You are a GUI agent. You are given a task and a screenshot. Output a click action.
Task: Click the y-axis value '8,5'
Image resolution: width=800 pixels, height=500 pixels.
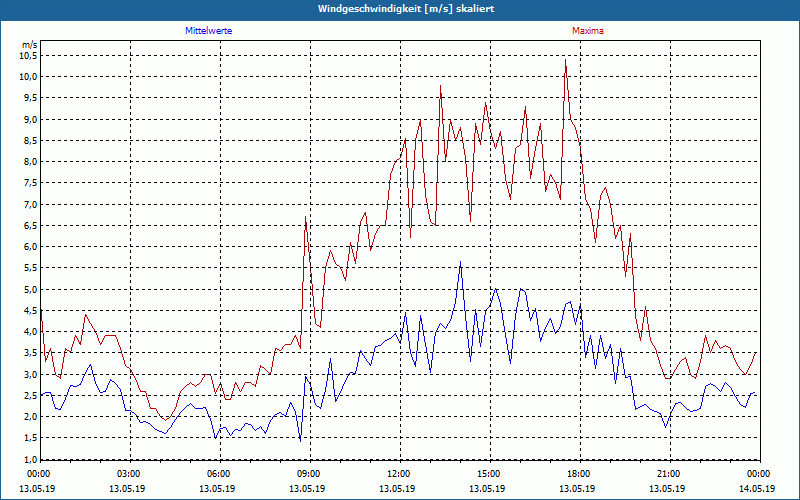tap(31, 140)
